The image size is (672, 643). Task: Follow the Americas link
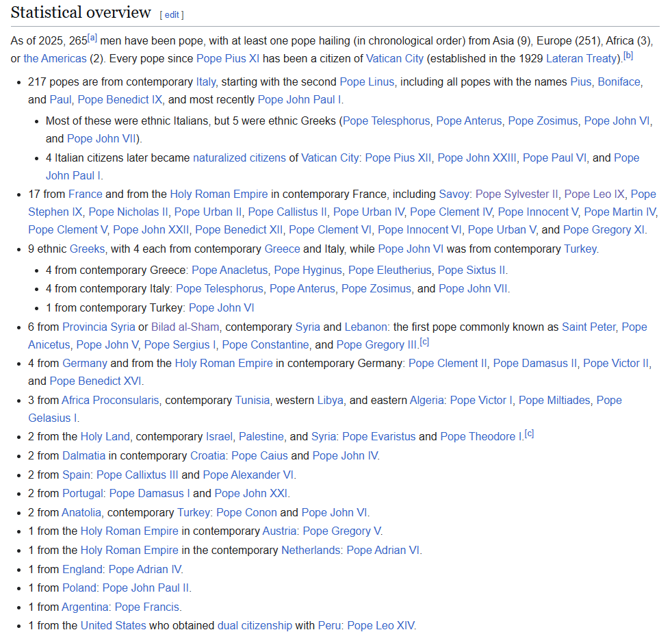point(55,59)
